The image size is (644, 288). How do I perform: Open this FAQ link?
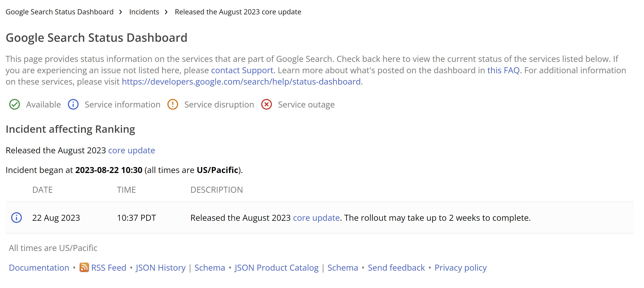[x=503, y=70]
